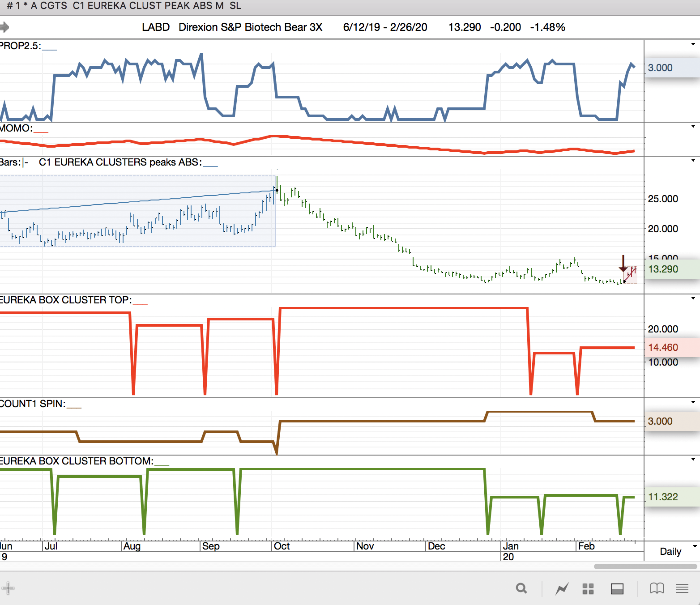Click the C1 EUREKA CLUSTERS peaks ABS label

coord(120,162)
